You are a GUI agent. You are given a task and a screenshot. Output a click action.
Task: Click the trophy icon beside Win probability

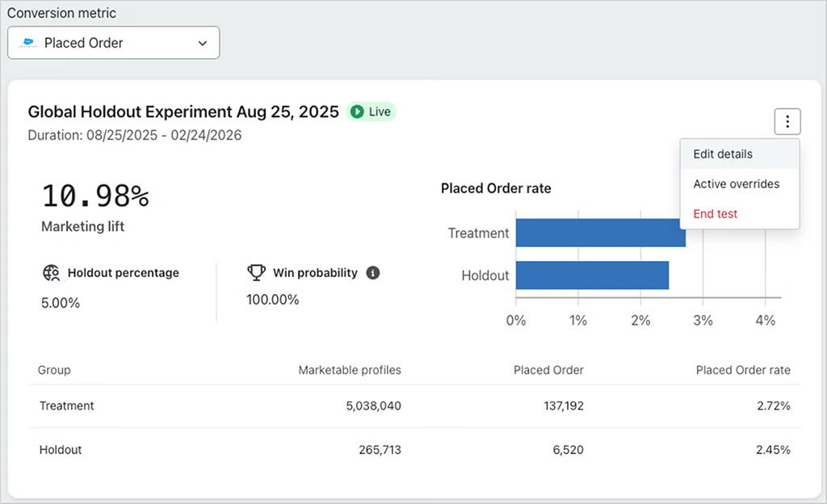pos(256,272)
